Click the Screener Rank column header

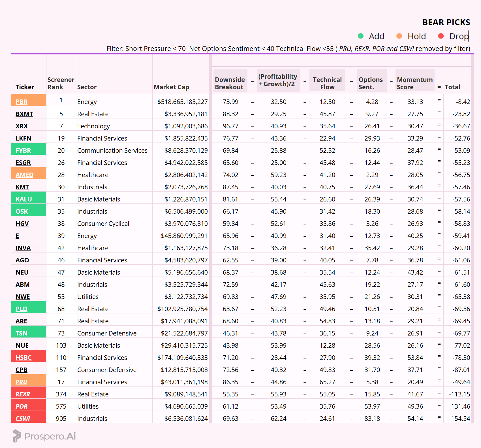click(61, 83)
